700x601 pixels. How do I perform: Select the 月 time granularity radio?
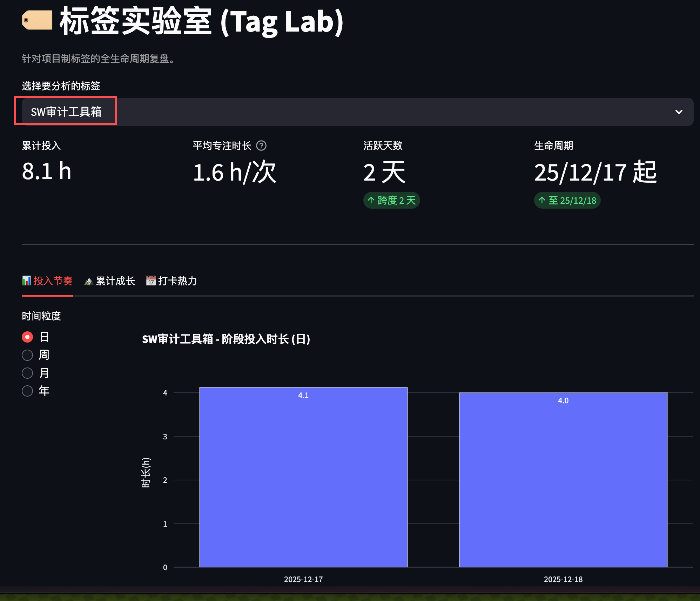(27, 373)
